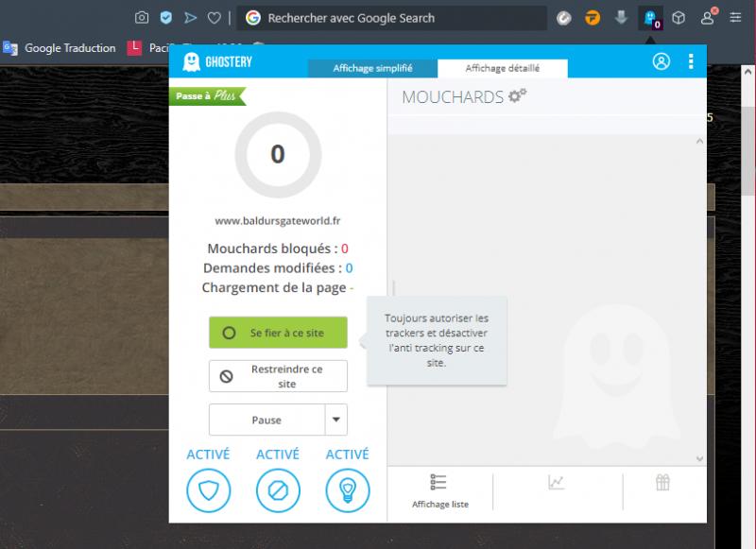Open the downloads arrow icon
756x549 pixels.
621,18
